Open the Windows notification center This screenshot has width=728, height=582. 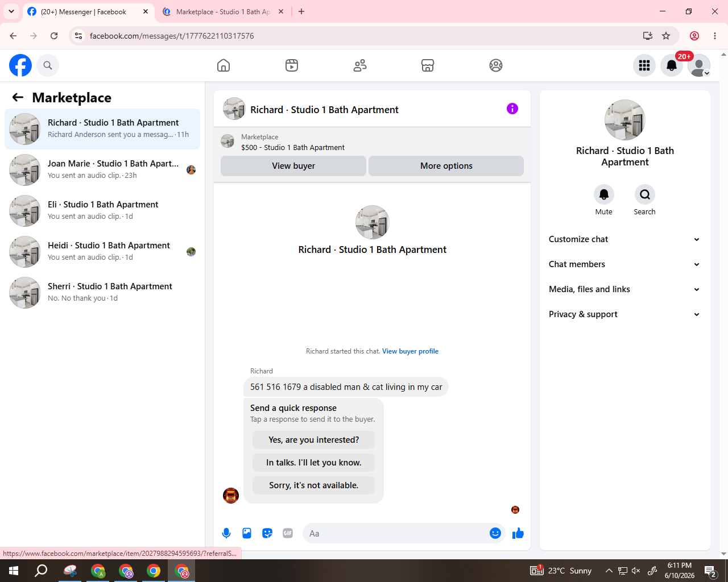click(710, 571)
